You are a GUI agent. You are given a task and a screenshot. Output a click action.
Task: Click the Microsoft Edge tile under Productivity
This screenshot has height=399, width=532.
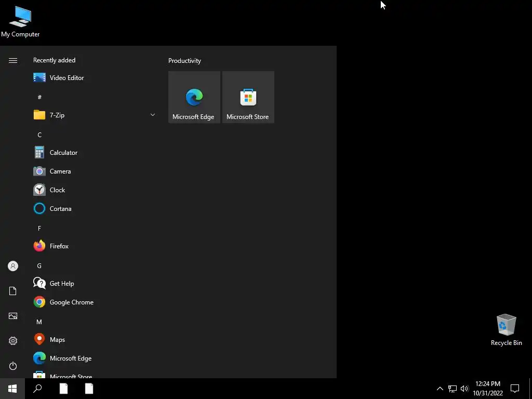[194, 97]
